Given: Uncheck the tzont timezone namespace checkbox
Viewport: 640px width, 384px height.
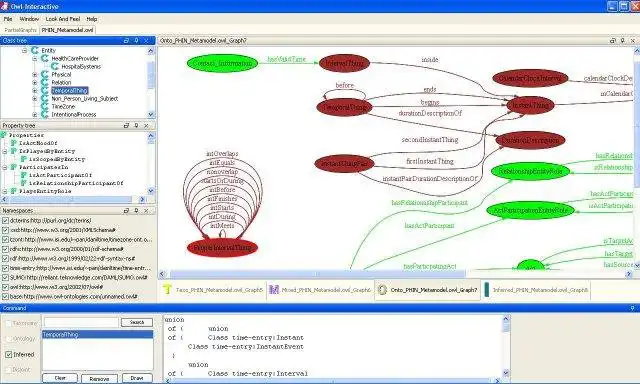Looking at the screenshot, I should (x=5, y=240).
